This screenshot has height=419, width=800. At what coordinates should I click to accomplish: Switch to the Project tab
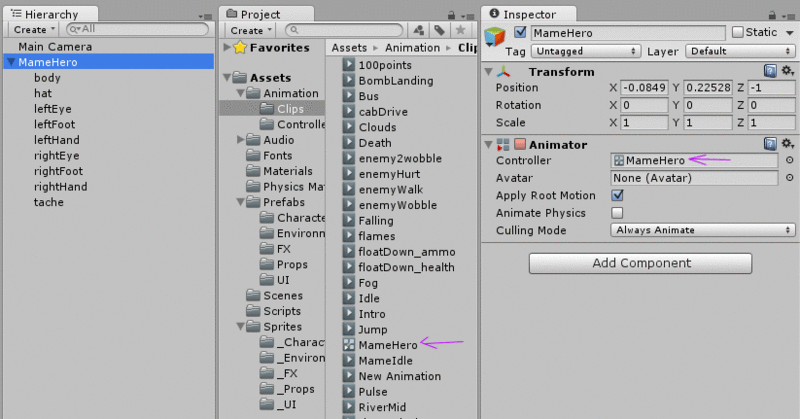266,14
